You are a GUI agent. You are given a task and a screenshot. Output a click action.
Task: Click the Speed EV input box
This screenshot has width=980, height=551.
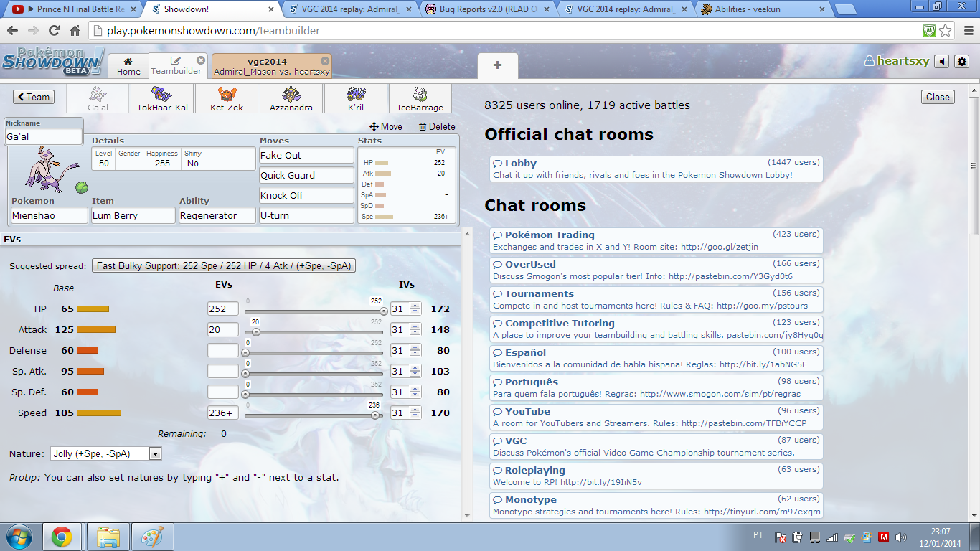tap(223, 413)
